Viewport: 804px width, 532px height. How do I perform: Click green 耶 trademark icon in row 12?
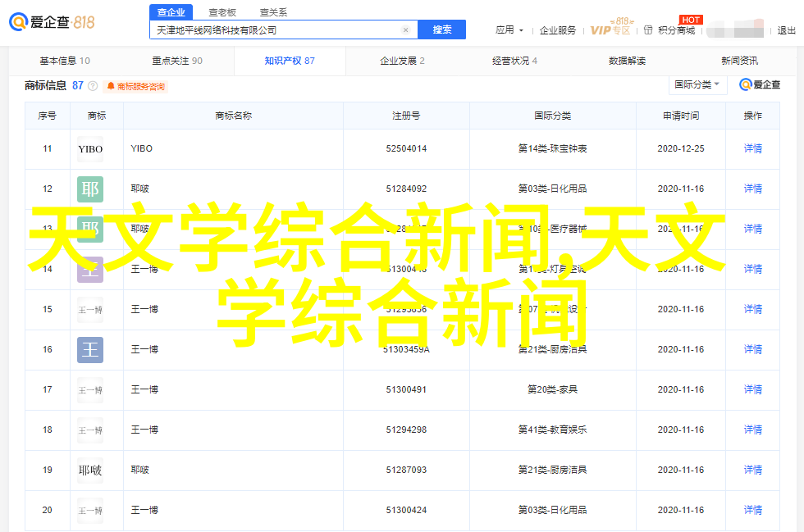(90, 189)
